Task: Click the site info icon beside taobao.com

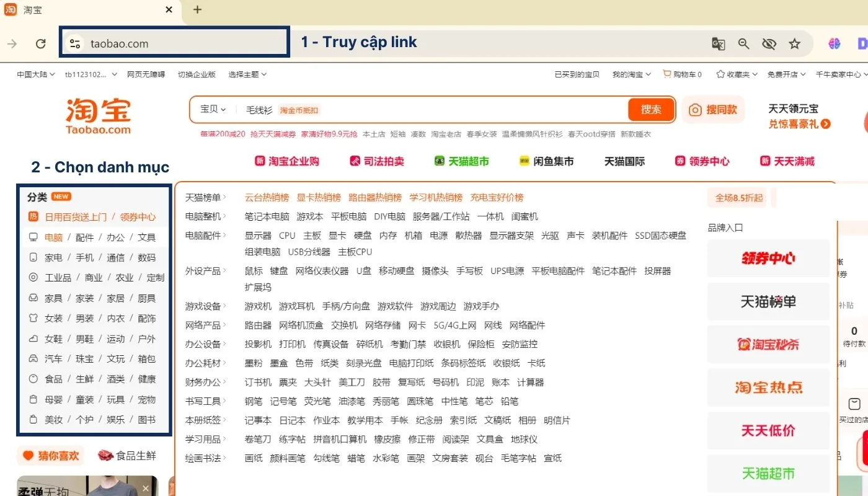Action: tap(75, 43)
